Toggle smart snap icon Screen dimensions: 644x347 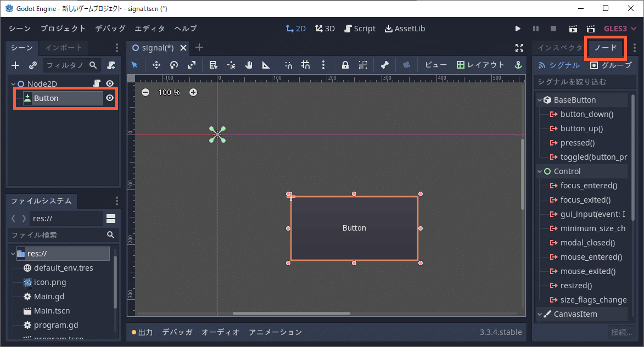point(289,65)
